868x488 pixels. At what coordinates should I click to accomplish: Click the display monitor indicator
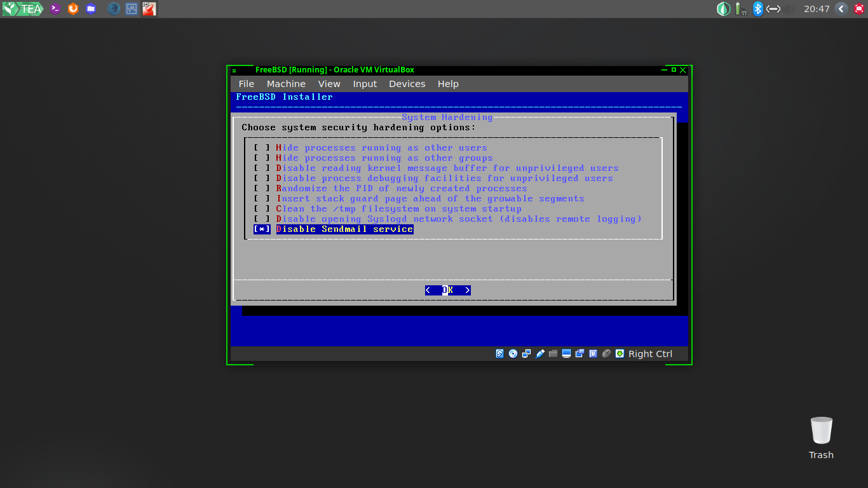coord(567,354)
